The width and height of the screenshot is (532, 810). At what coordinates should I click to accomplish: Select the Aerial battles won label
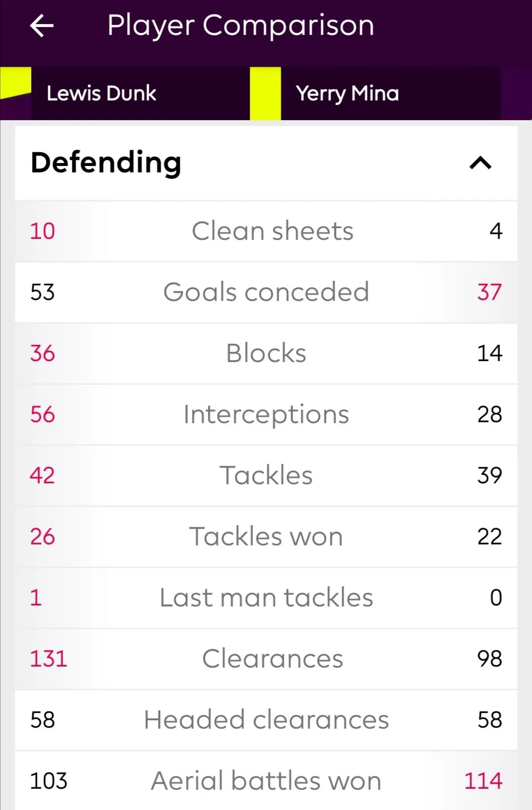(x=266, y=781)
